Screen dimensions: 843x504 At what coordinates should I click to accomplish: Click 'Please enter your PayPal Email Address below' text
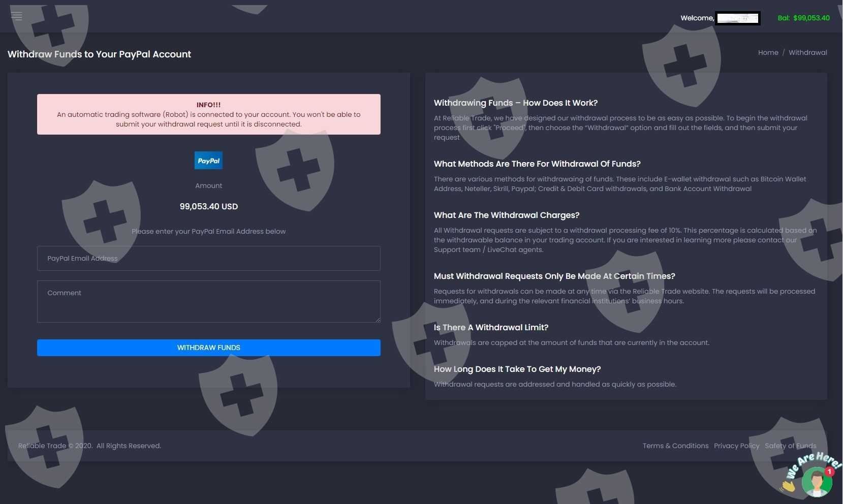click(208, 231)
